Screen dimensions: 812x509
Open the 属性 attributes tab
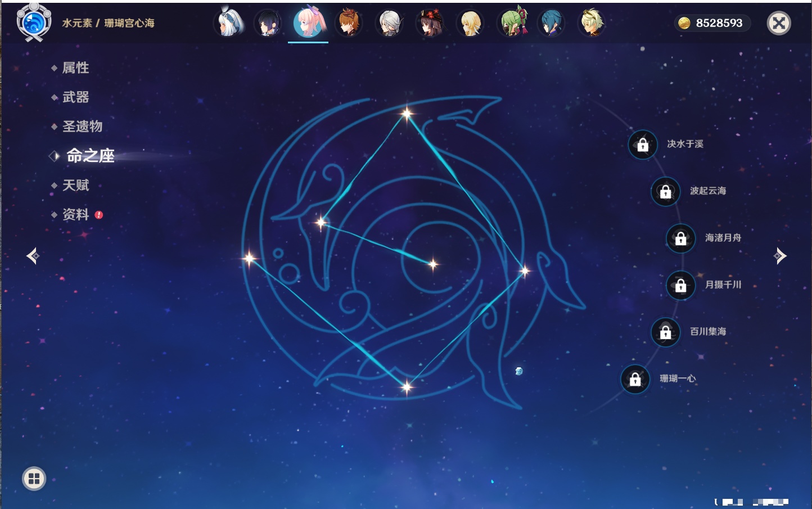[75, 68]
